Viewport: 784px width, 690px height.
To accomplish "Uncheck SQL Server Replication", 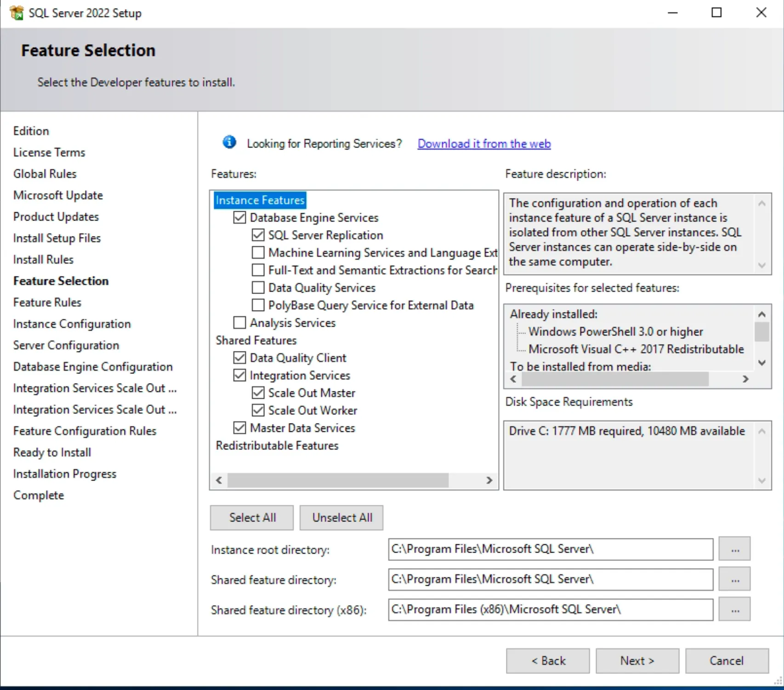I will pyautogui.click(x=258, y=235).
